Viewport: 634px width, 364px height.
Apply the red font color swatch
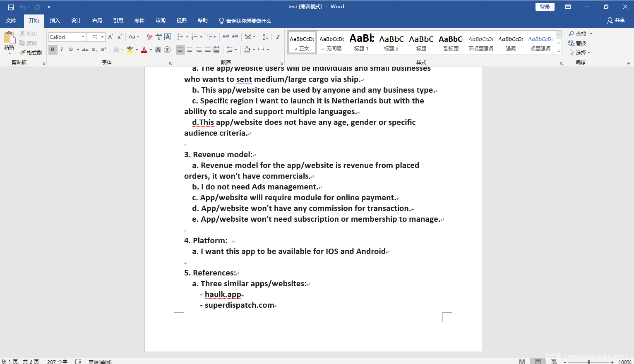[144, 50]
